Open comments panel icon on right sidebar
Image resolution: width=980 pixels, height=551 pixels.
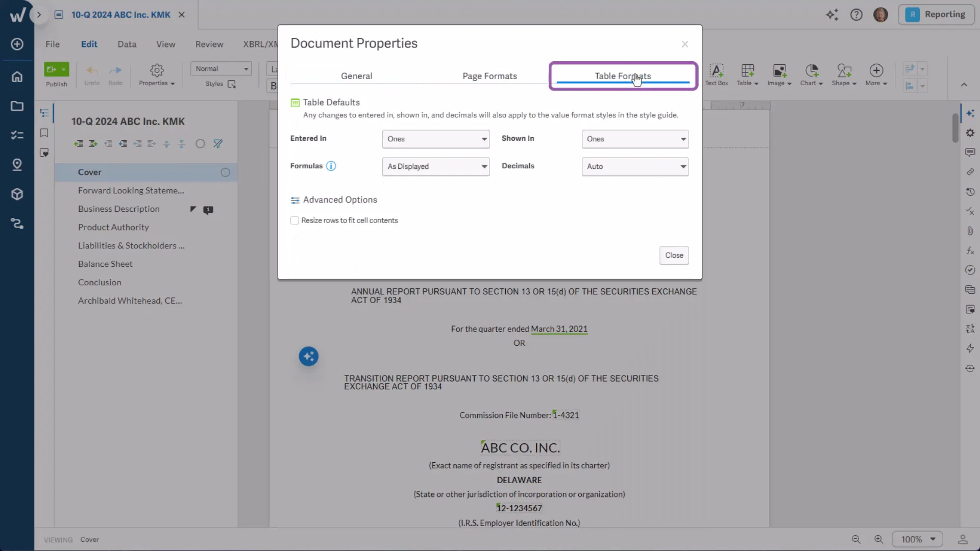click(970, 153)
